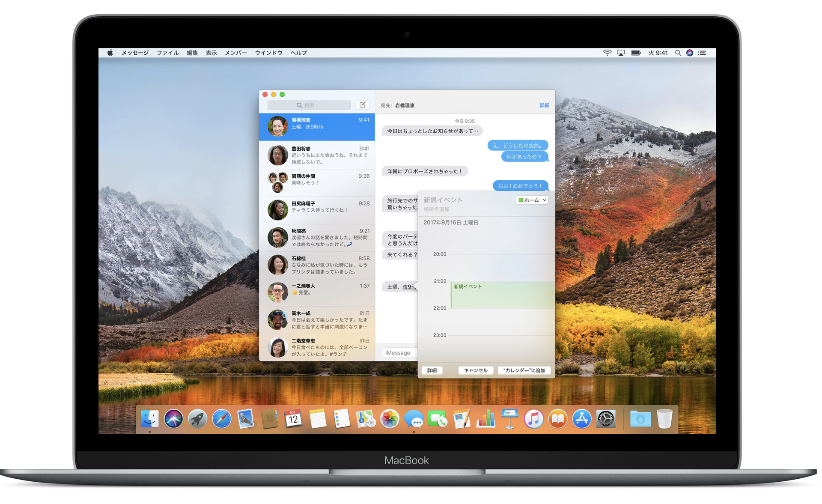Open ウインドウ menu
The image size is (822, 504).
click(x=268, y=53)
